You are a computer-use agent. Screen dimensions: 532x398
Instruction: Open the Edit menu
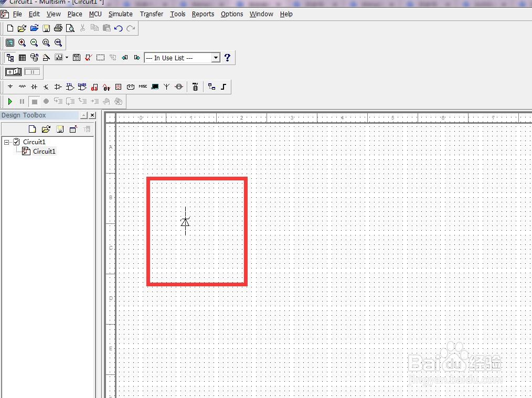[34, 14]
